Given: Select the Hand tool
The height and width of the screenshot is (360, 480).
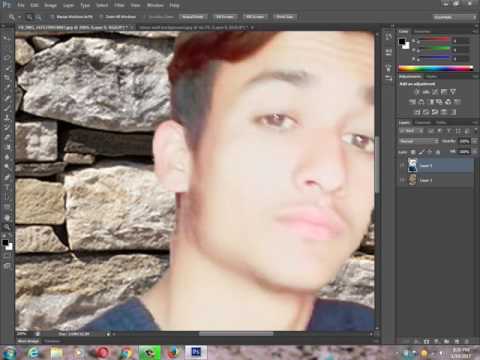Looking at the screenshot, I should point(7,218).
